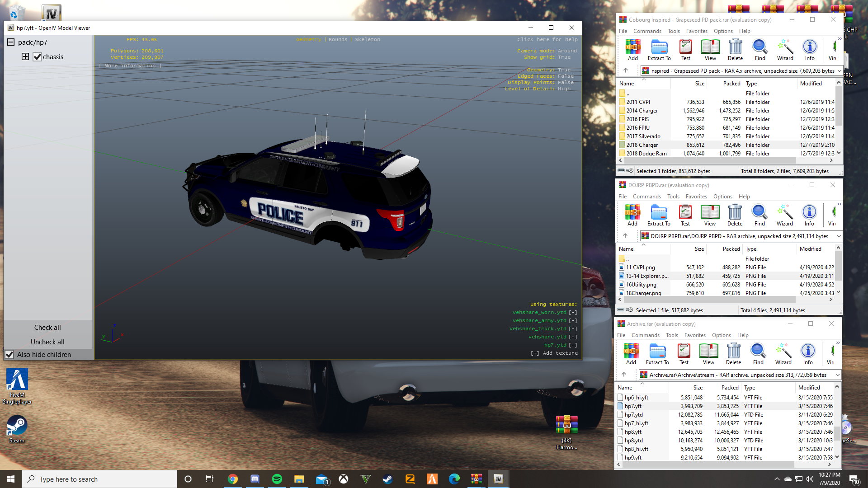Open path dropdown in DOJRP PBPD window

click(839, 236)
